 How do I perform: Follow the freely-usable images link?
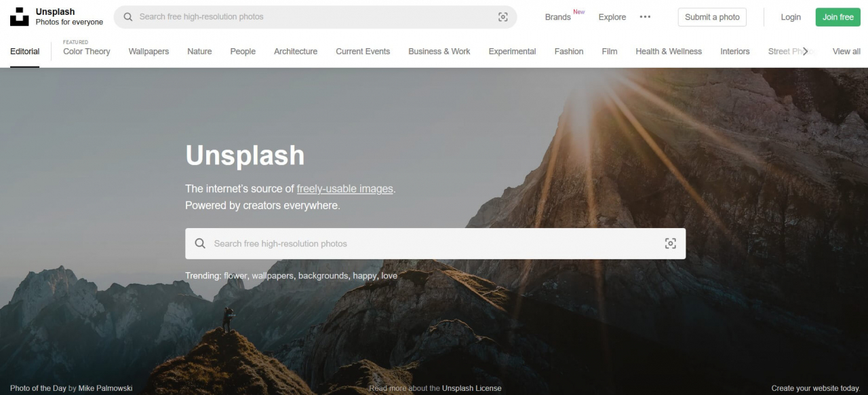click(x=344, y=189)
